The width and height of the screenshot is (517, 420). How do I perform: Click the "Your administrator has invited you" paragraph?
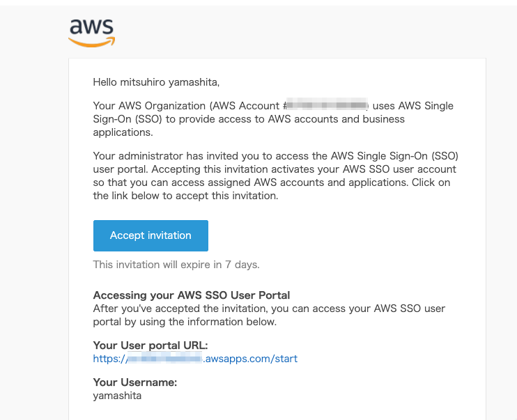276,176
